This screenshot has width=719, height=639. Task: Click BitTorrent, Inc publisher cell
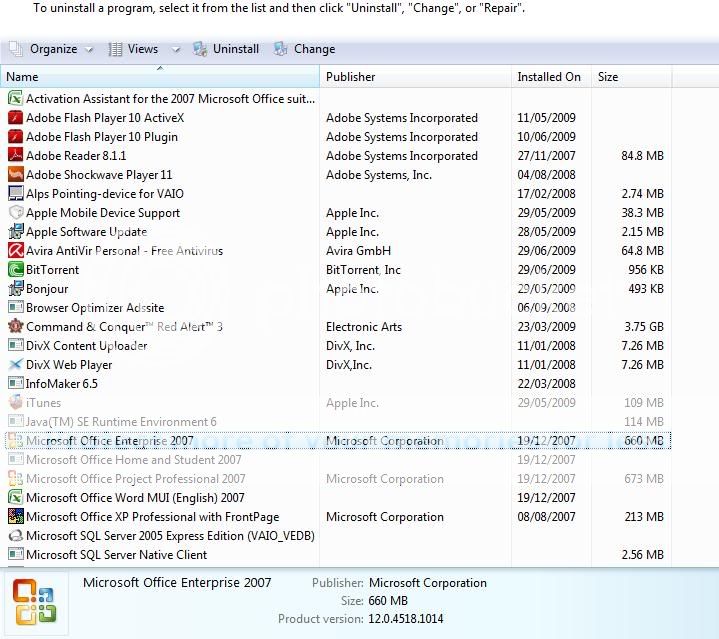363,270
